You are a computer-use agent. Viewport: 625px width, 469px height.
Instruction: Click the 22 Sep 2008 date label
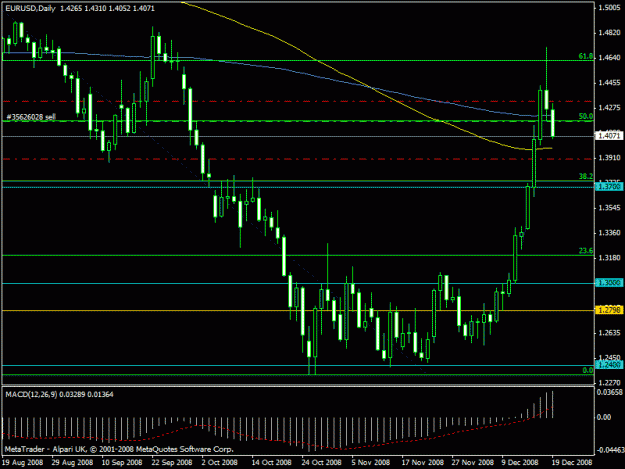[x=172, y=462]
